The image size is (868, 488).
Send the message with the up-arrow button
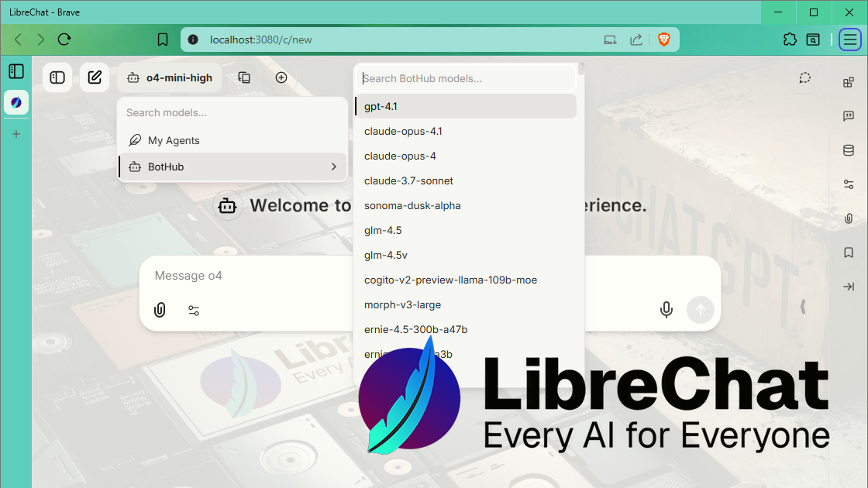click(x=700, y=309)
